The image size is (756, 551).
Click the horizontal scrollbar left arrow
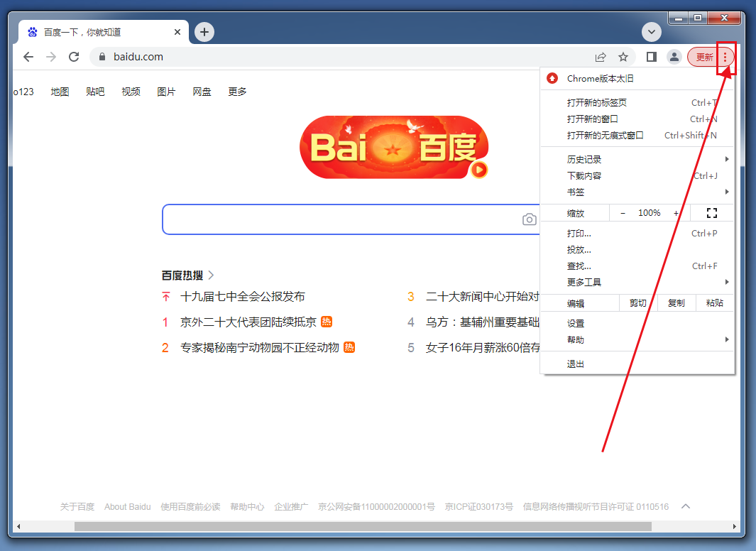pos(18,526)
